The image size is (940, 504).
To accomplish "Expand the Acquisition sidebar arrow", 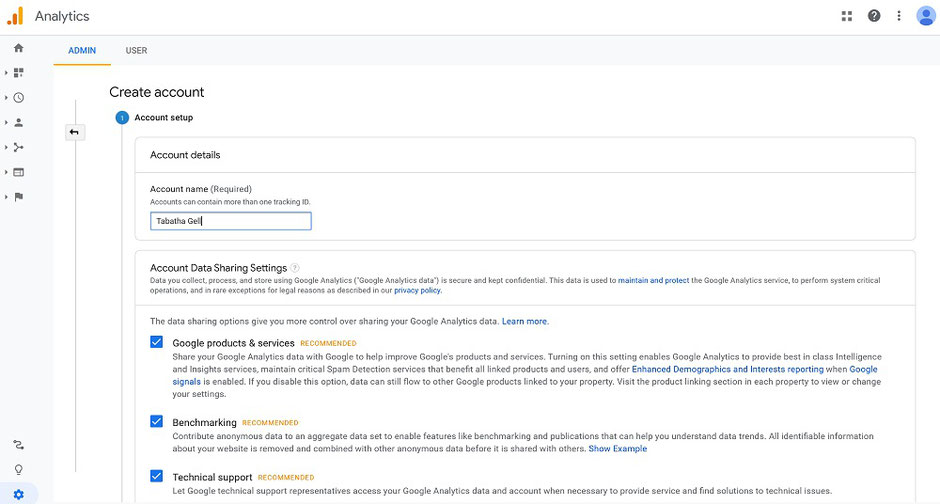I will click(x=6, y=147).
